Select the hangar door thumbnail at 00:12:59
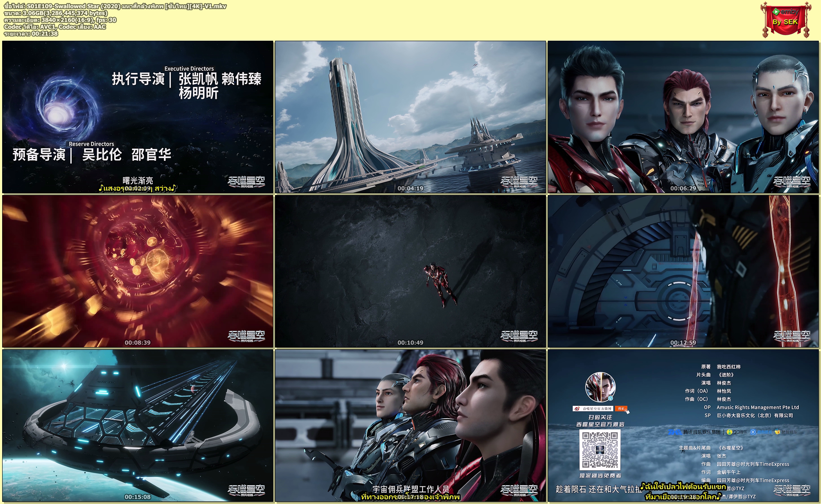This screenshot has width=821, height=504. point(683,271)
